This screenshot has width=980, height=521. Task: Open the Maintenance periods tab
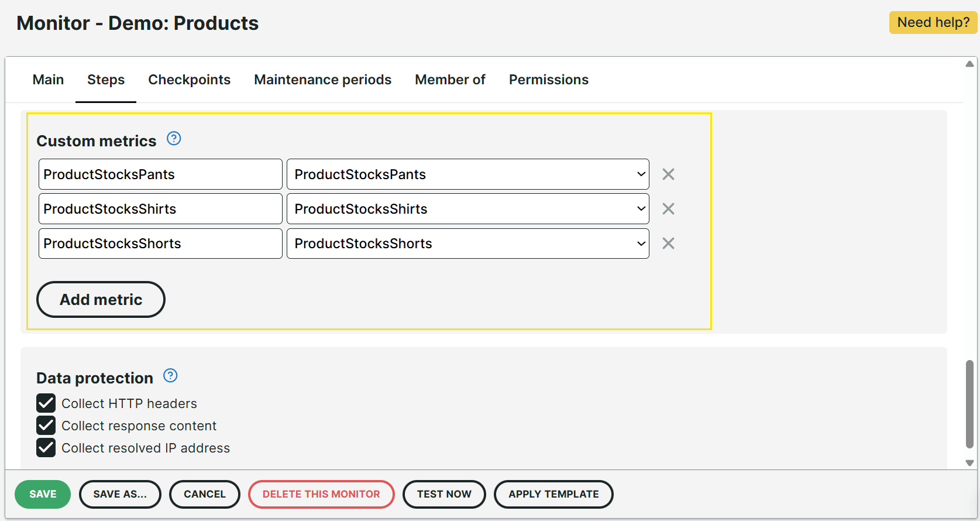click(x=322, y=80)
